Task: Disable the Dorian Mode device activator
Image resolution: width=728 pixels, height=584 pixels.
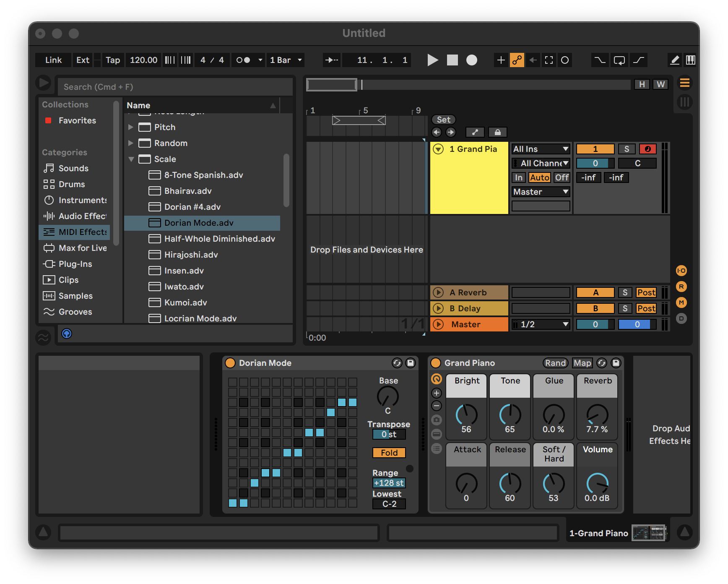Action: (x=230, y=363)
